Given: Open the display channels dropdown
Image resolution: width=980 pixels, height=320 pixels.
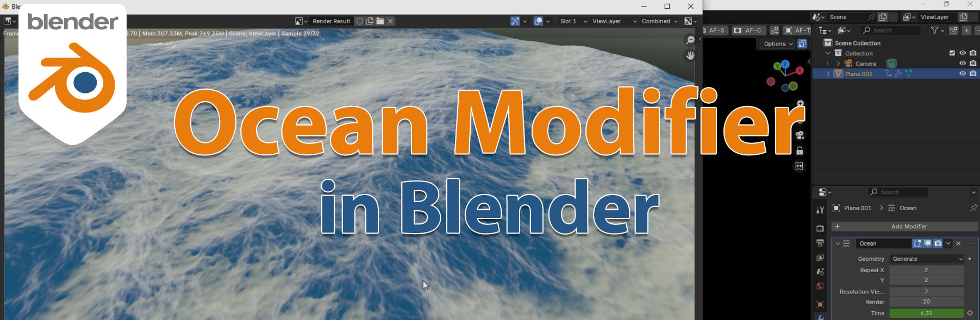Looking at the screenshot, I should coord(690,21).
